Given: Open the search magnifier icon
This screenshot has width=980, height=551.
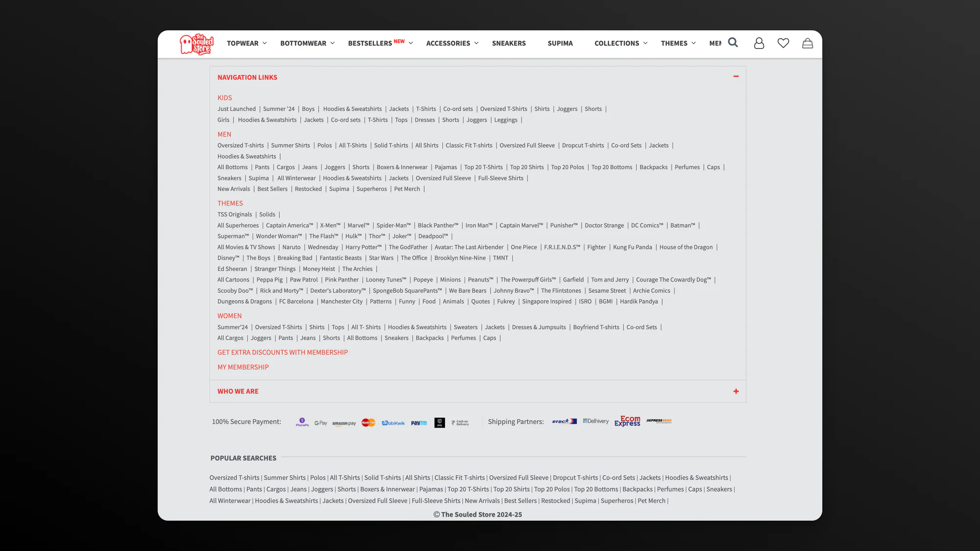Looking at the screenshot, I should point(733,43).
